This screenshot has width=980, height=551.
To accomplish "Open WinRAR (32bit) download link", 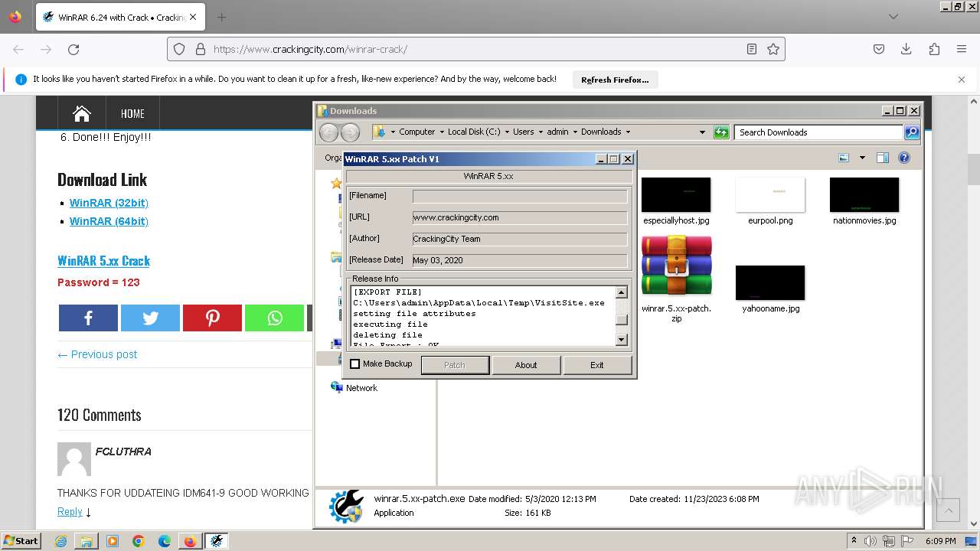I will pyautogui.click(x=109, y=203).
